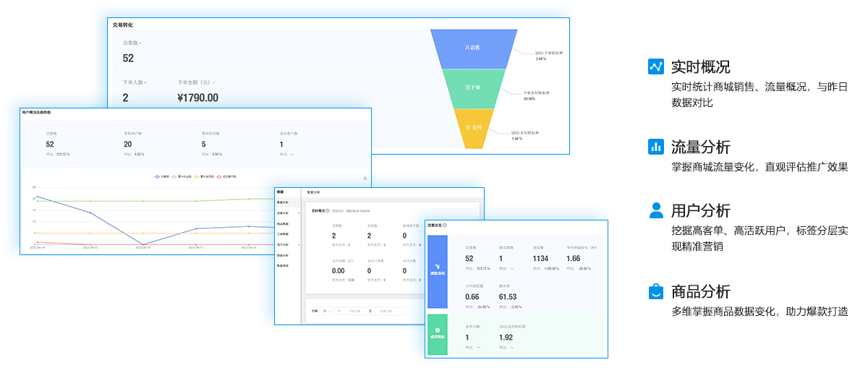Click the blue 浏览访问 block

click(x=438, y=271)
